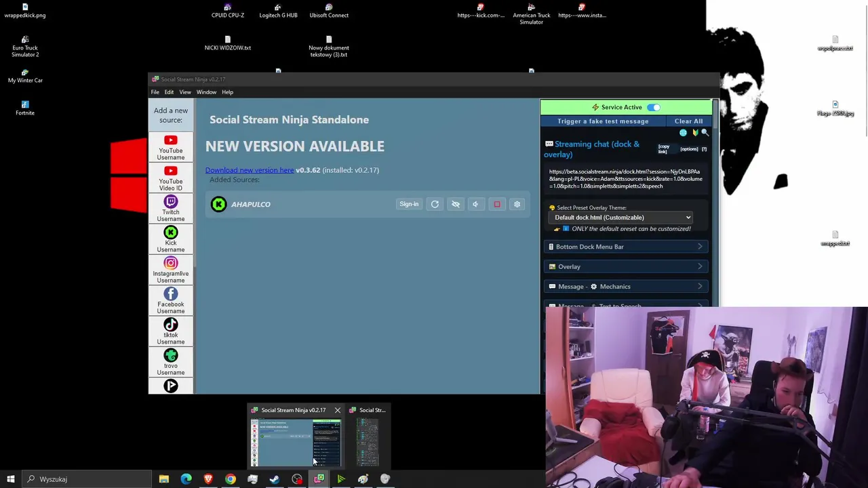868x488 pixels.
Task: Select the Nowy dokument tekstowy (3).txt file
Action: coord(329,47)
